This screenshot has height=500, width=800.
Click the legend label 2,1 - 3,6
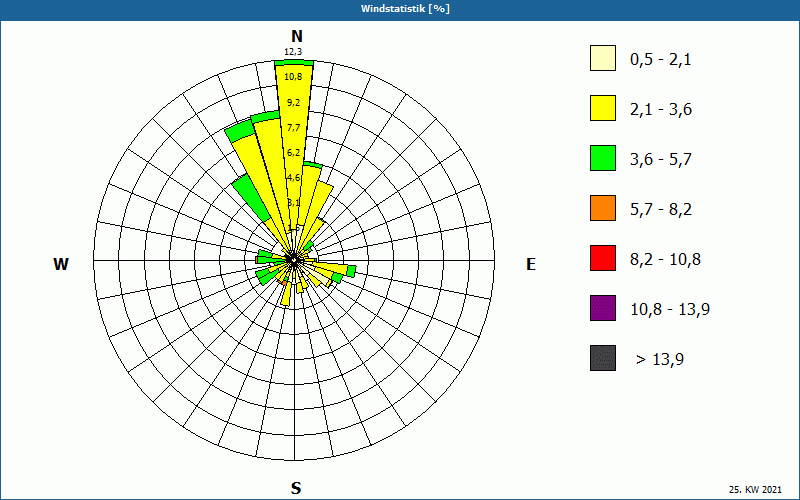click(661, 110)
